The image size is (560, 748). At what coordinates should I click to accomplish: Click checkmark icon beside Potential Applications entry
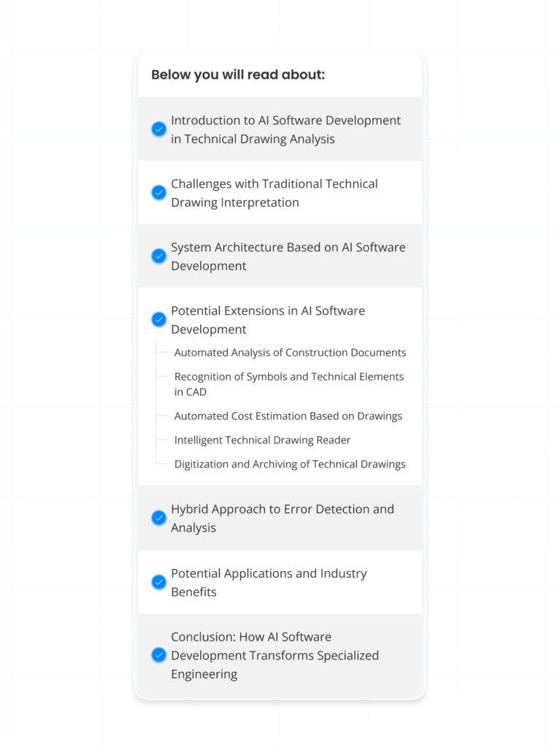[158, 582]
